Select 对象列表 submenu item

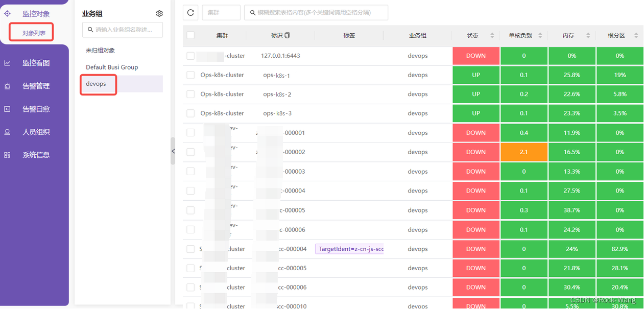click(x=34, y=33)
